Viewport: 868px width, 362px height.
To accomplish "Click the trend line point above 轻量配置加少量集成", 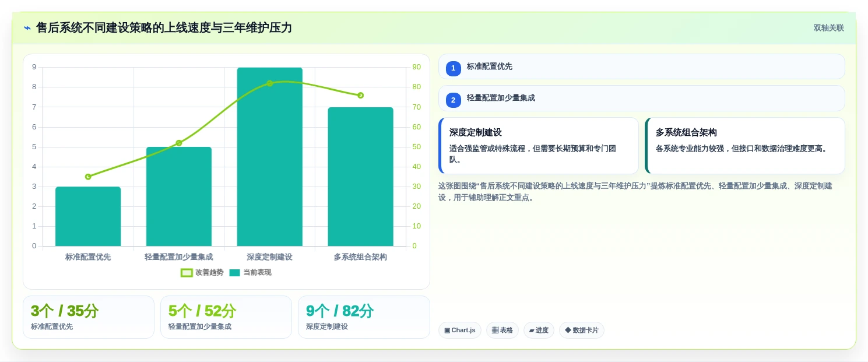I will tap(179, 143).
